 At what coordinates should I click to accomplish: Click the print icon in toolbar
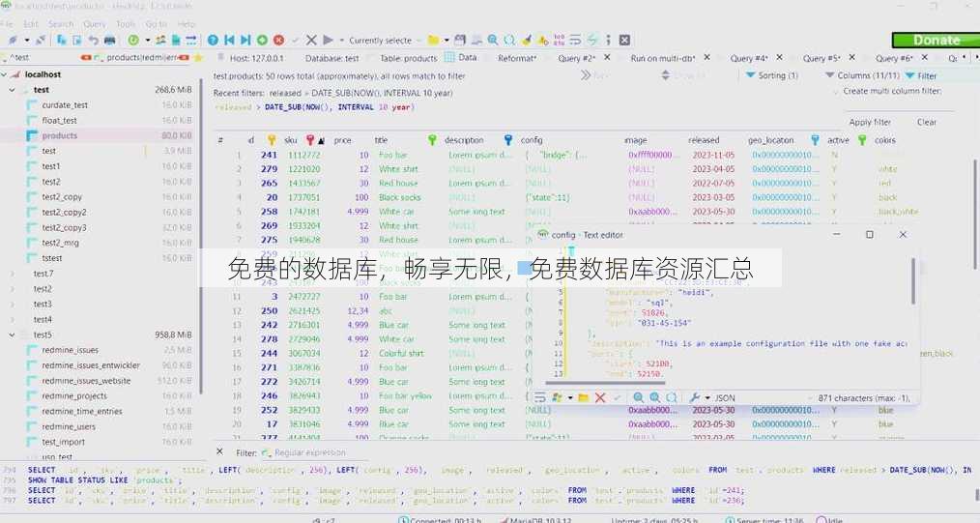point(109,40)
